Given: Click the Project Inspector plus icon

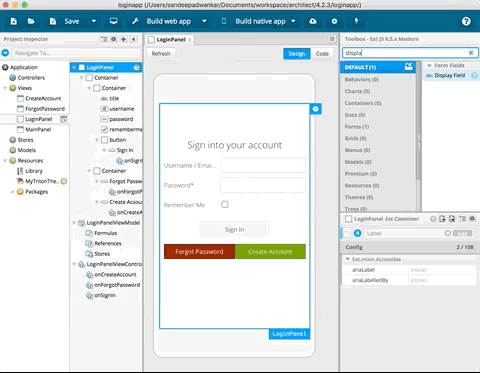Looking at the screenshot, I should pos(123,39).
